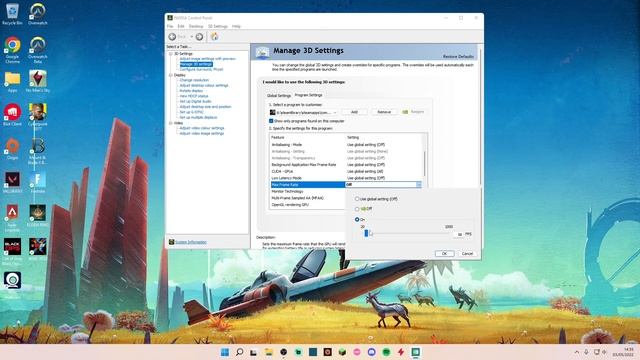Open Spotify from the taskbar
This screenshot has width=640, height=360.
pos(386,352)
